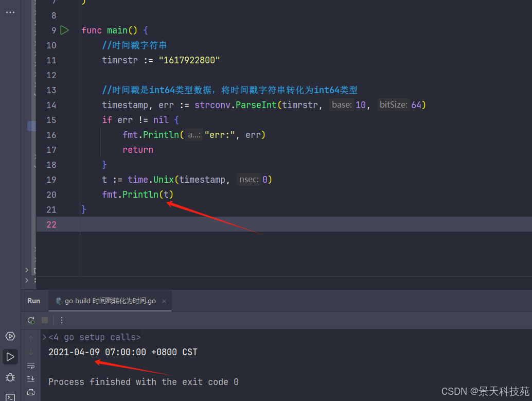532x401 pixels.
Task: Run main from the gutter icon
Action: coord(64,30)
